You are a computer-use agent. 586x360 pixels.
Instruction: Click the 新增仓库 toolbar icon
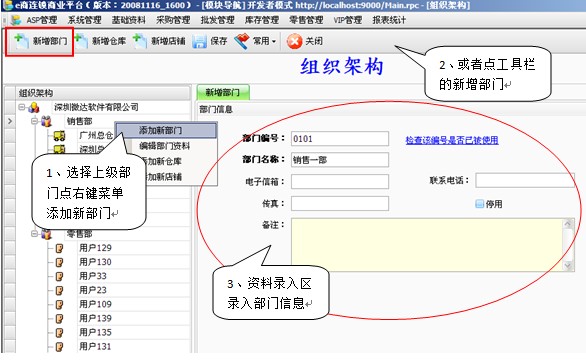coord(81,41)
